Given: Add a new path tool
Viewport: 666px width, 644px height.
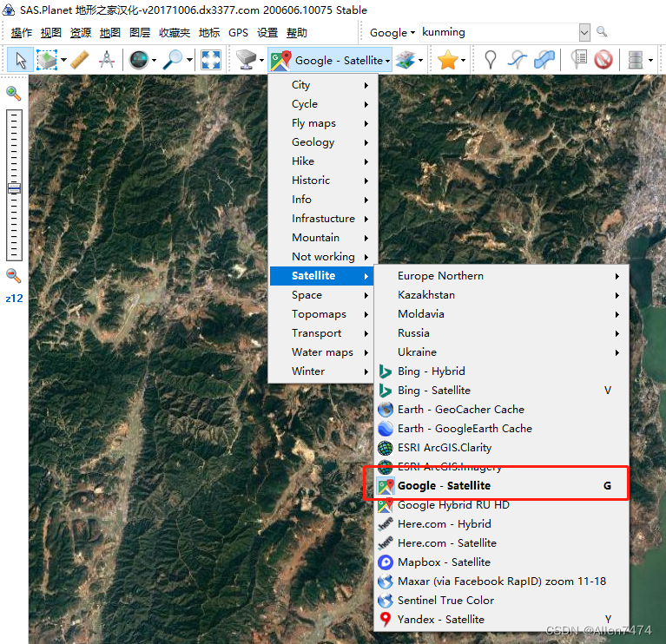Looking at the screenshot, I should pos(517,60).
